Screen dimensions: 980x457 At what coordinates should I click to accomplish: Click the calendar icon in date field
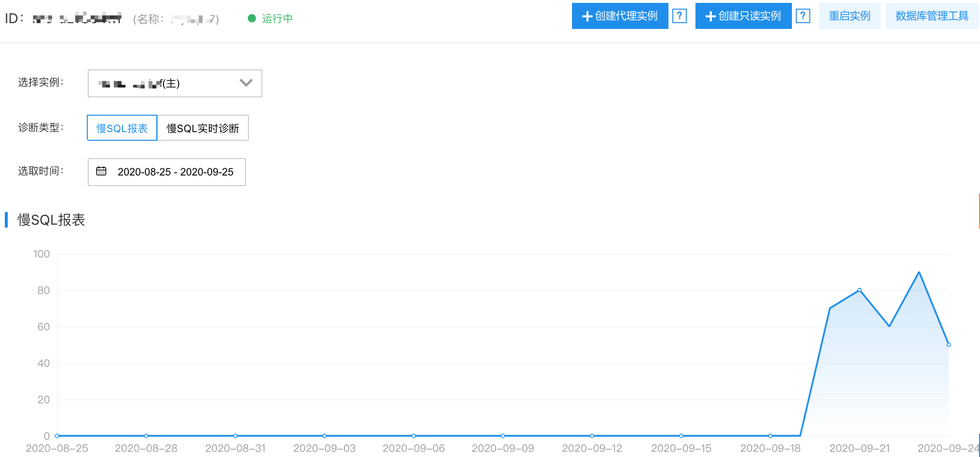[101, 171]
